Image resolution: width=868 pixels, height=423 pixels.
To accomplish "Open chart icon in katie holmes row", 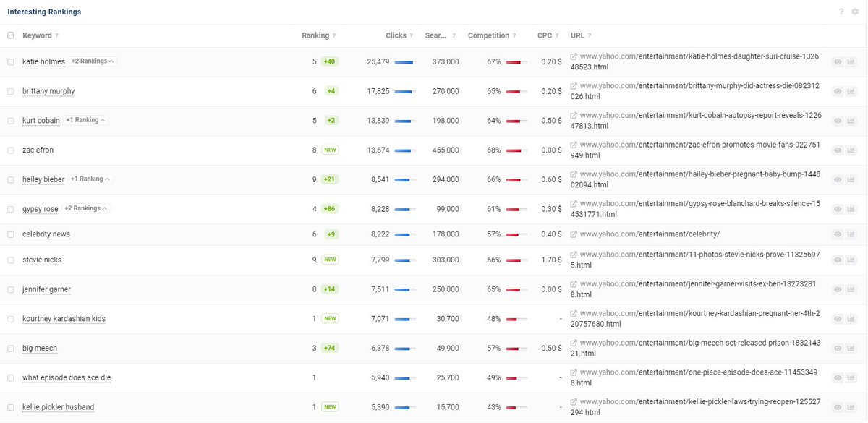I will point(851,62).
